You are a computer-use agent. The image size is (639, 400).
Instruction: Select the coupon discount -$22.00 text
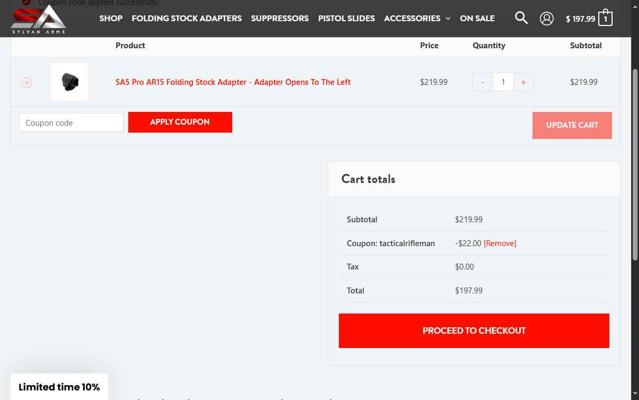click(468, 244)
